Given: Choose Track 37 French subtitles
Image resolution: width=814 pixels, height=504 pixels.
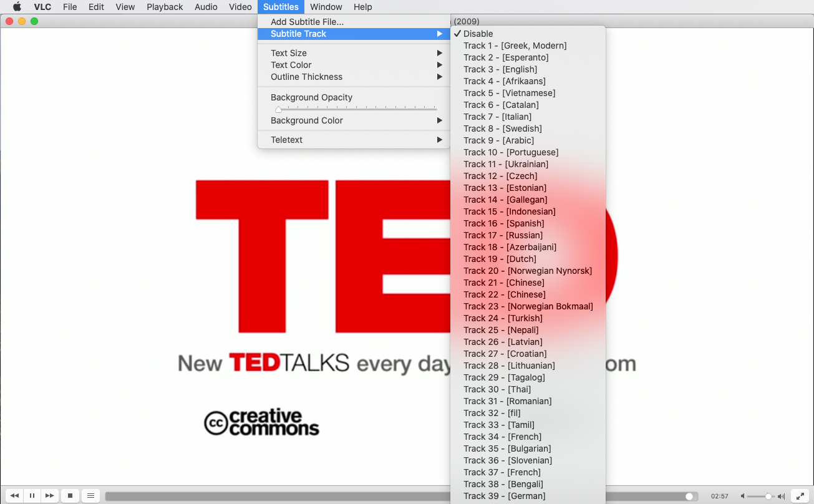Looking at the screenshot, I should pyautogui.click(x=528, y=472).
